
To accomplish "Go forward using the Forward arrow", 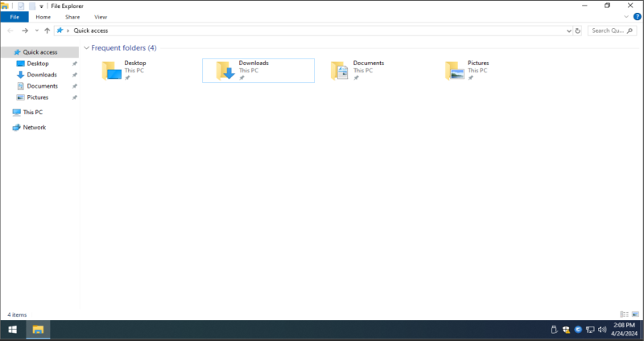I will coord(25,31).
